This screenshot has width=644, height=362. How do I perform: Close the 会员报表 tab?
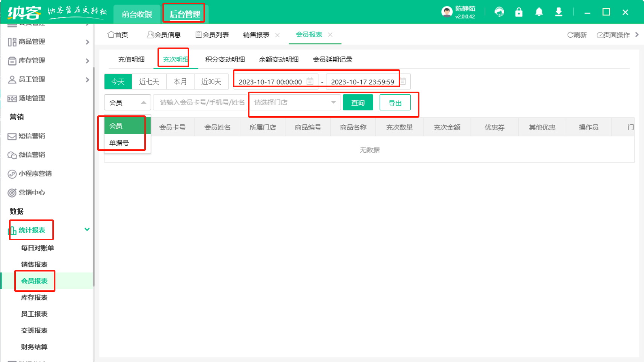coord(330,35)
